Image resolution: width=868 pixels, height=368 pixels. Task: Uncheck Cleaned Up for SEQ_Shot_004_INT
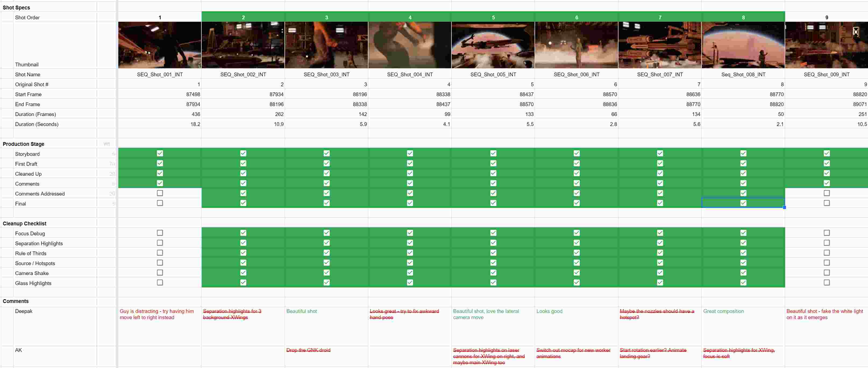coord(410,174)
